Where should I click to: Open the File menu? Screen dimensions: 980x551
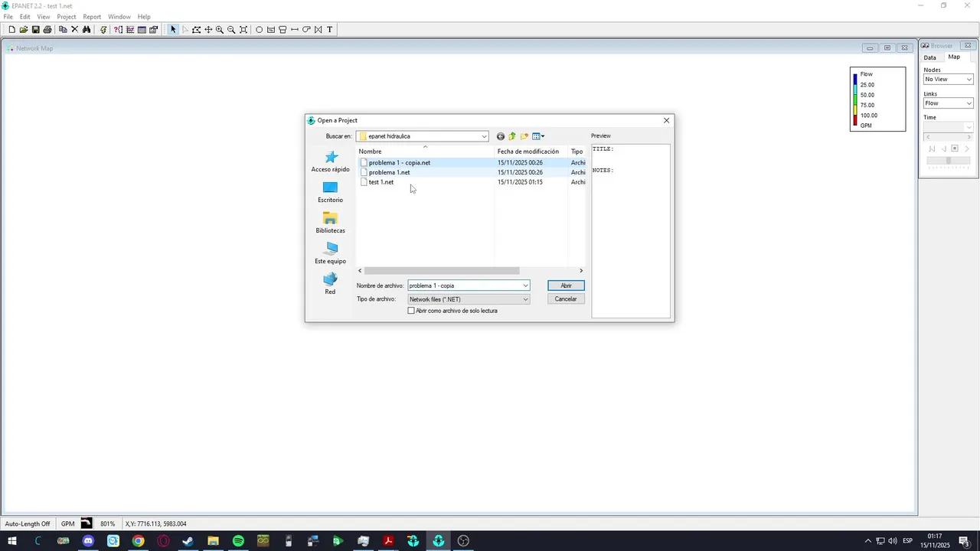point(8,17)
